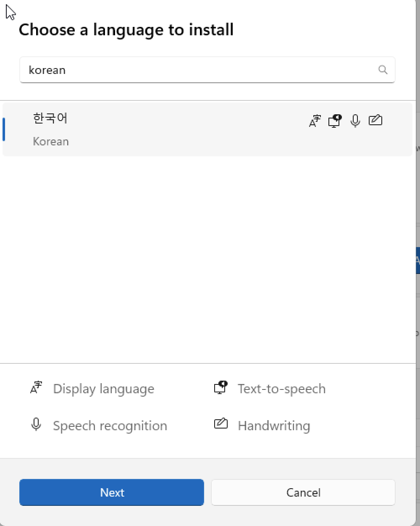Focus the language search field containing korean
The height and width of the screenshot is (526, 420).
tap(207, 70)
